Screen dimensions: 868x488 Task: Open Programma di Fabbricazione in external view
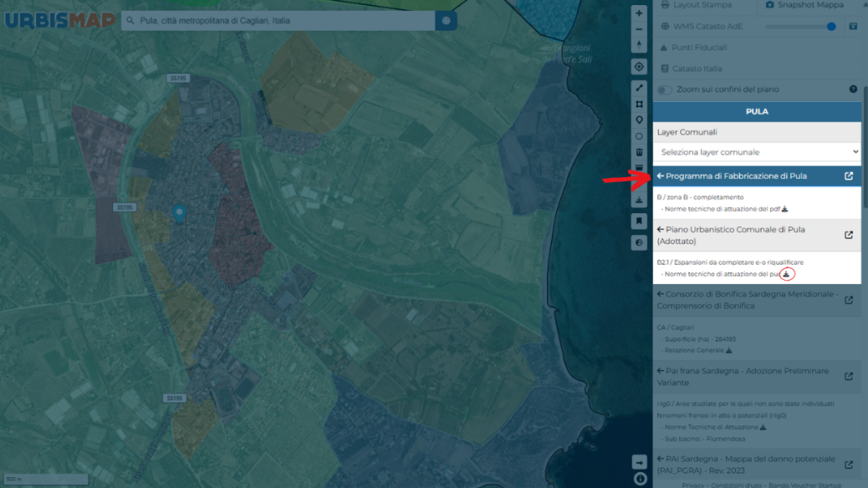pyautogui.click(x=849, y=176)
